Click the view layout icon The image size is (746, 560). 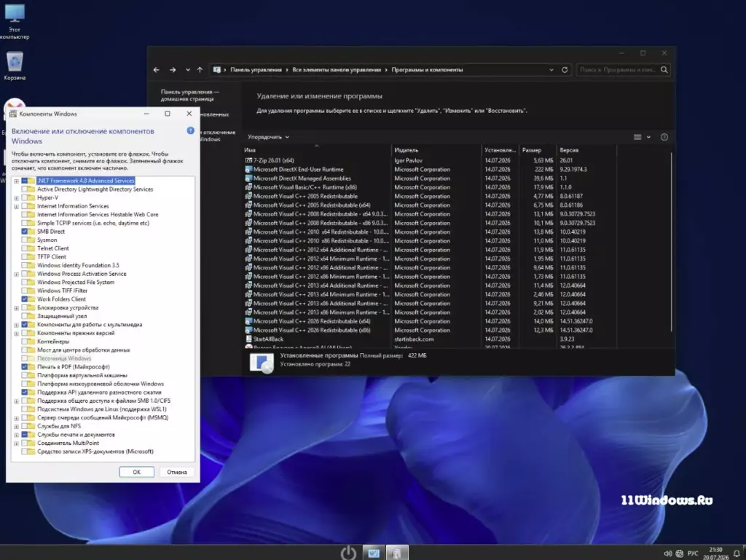pos(637,137)
